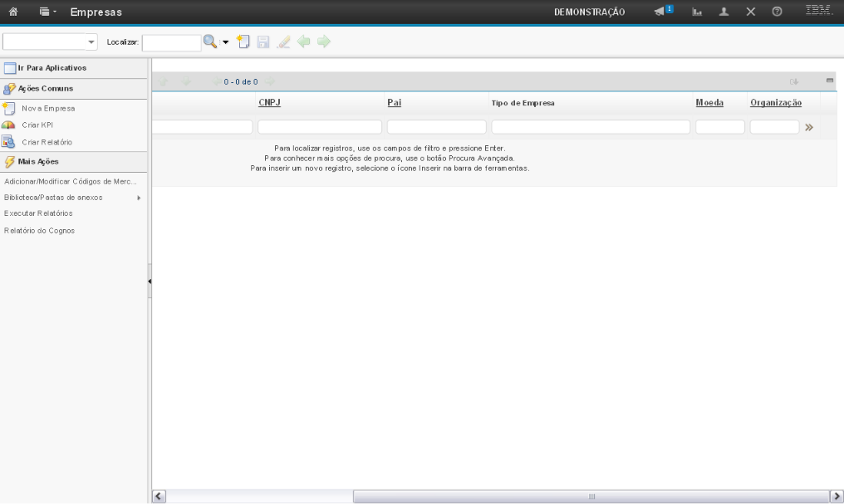Image resolution: width=844 pixels, height=504 pixels.
Task: Open the Go To applications menu dropdown
Action: point(43,12)
